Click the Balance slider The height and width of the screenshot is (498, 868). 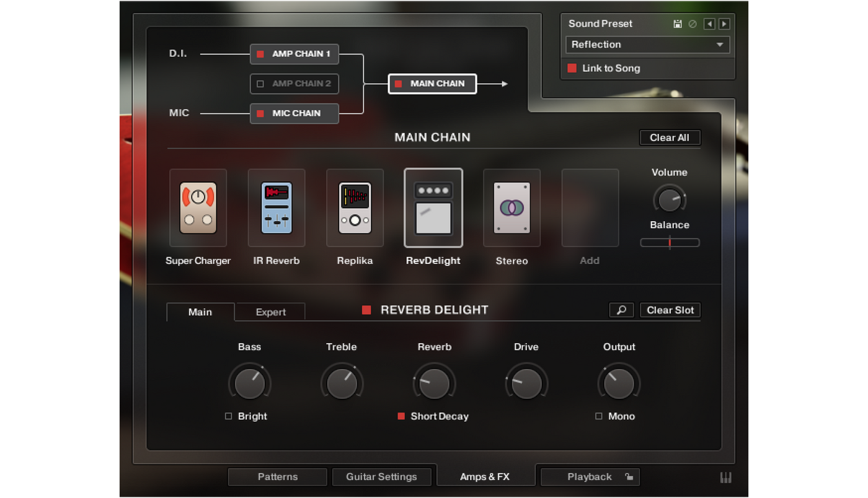(x=670, y=243)
